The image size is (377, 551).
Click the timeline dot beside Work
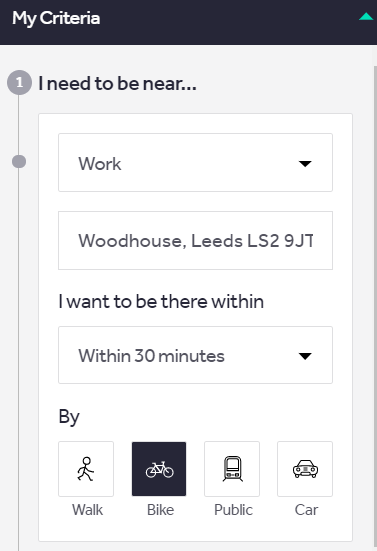(x=19, y=162)
